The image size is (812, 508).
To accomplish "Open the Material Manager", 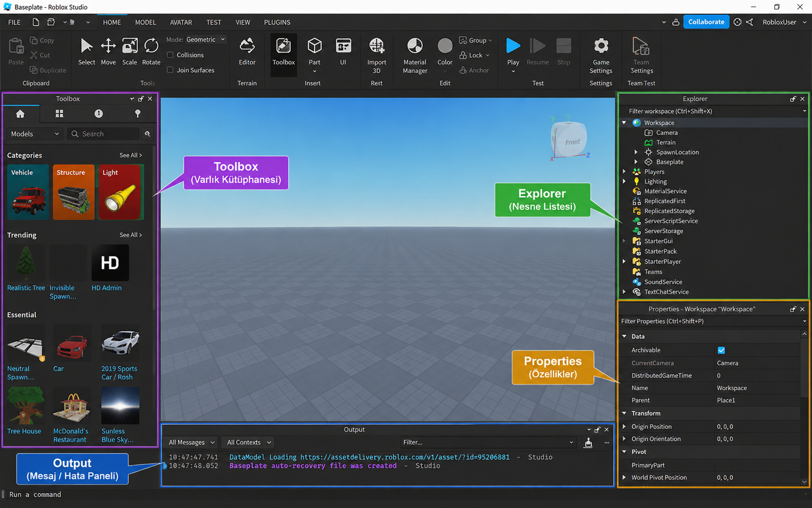I will pyautogui.click(x=415, y=56).
